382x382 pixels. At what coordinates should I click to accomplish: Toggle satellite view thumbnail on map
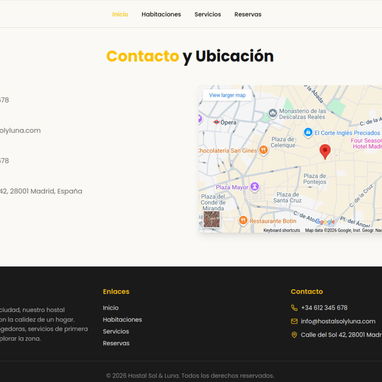(212, 219)
